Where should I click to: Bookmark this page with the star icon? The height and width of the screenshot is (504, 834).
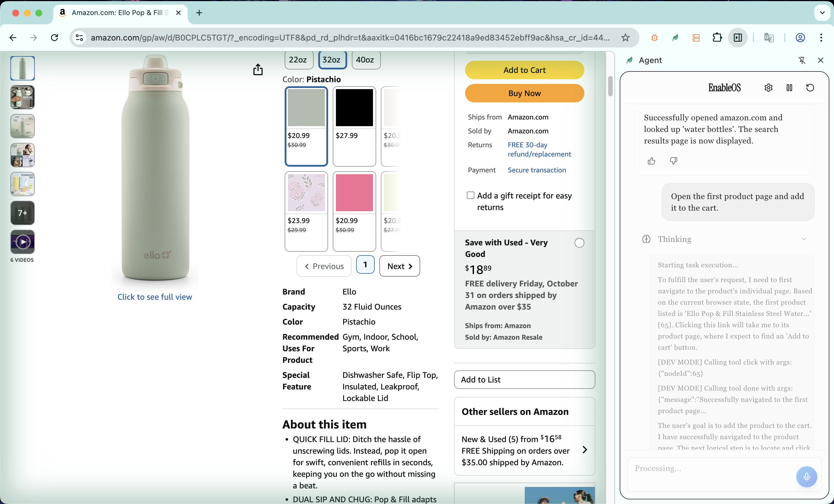coord(625,38)
